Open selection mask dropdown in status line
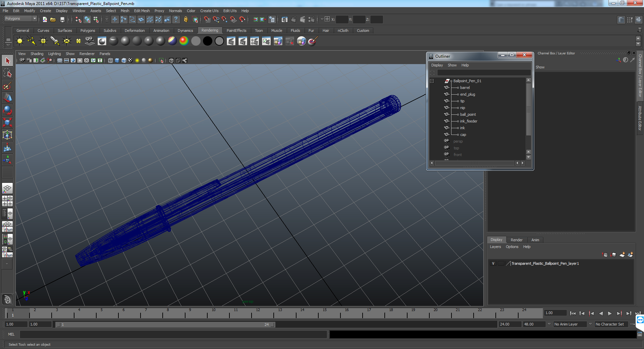Image resolution: width=644 pixels, height=349 pixels. click(107, 19)
